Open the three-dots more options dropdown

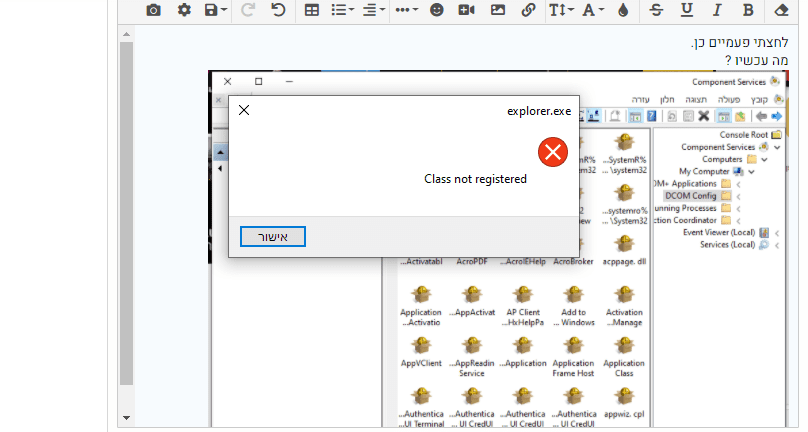tap(407, 10)
